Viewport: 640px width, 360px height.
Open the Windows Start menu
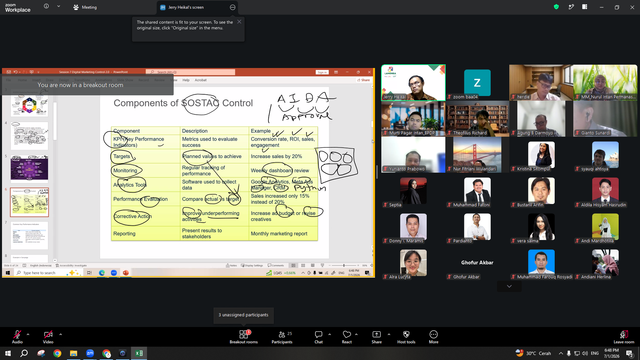click(x=8, y=353)
